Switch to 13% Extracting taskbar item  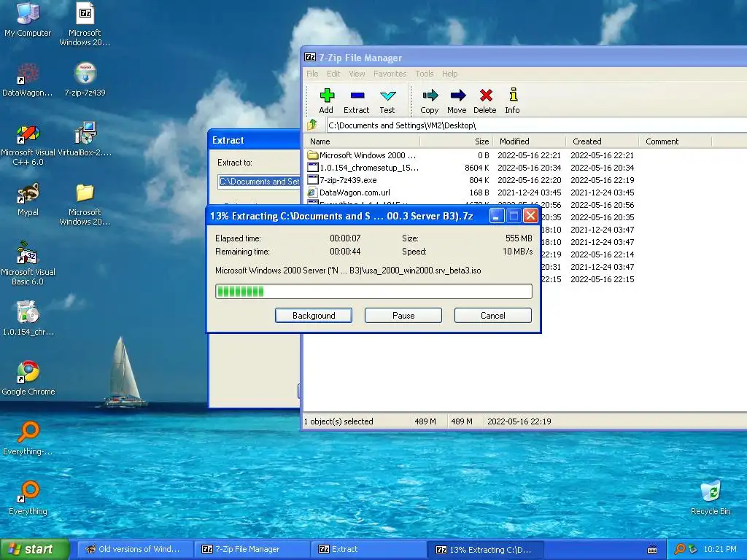pyautogui.click(x=486, y=550)
